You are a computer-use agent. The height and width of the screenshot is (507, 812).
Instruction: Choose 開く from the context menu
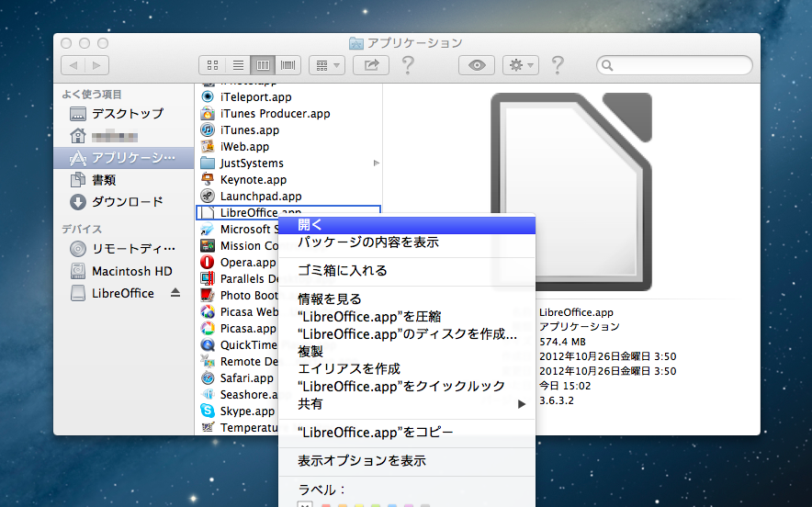pyautogui.click(x=407, y=225)
